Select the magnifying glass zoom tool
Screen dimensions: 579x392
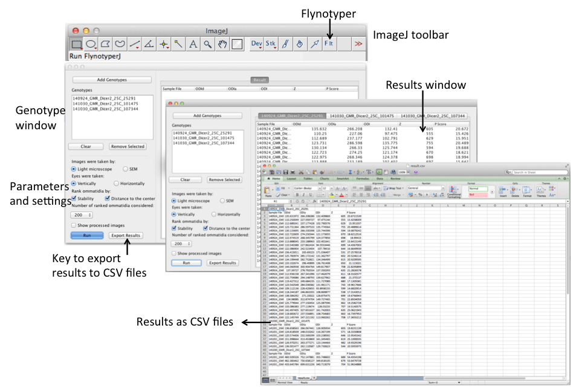coord(206,43)
